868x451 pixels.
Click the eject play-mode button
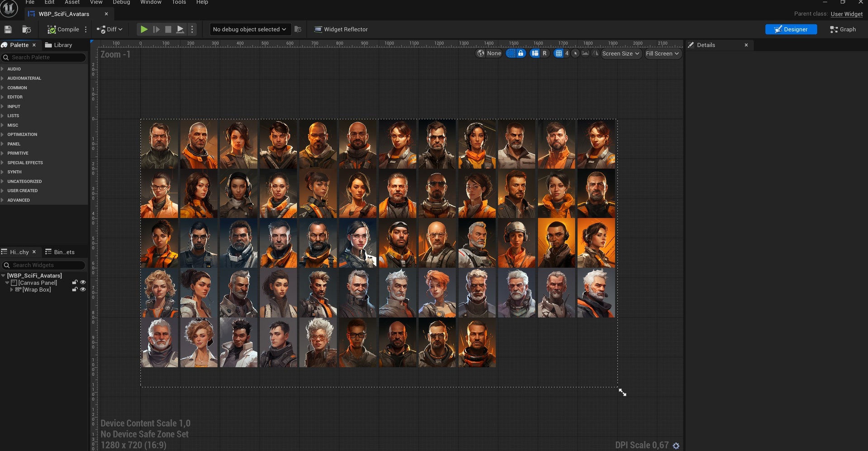tap(180, 29)
